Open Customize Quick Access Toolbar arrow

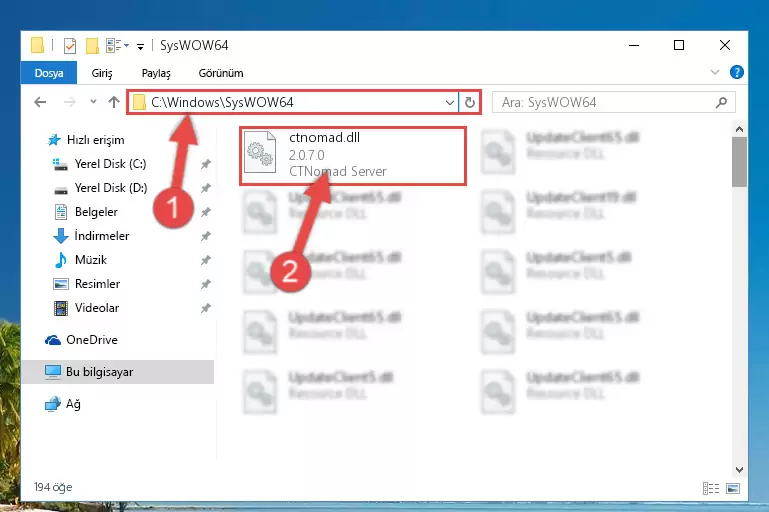[x=140, y=47]
